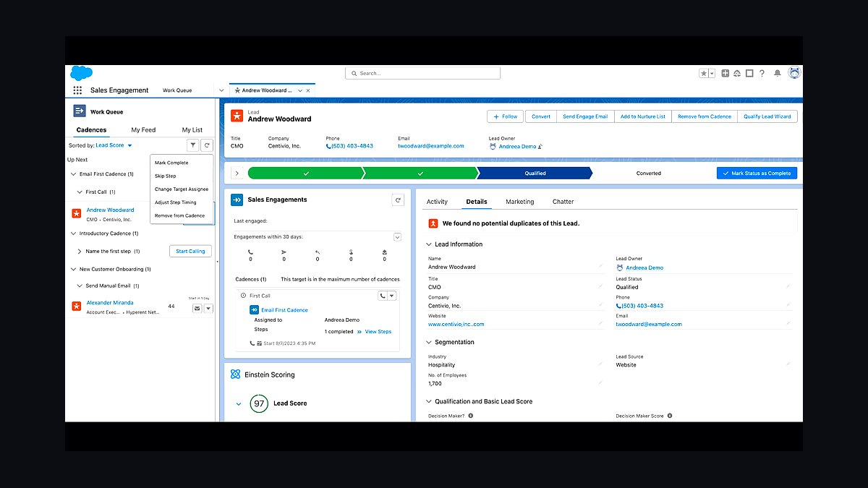Image resolution: width=868 pixels, height=488 pixels.
Task: Choose Change Target Assignee menu option
Action: 182,189
